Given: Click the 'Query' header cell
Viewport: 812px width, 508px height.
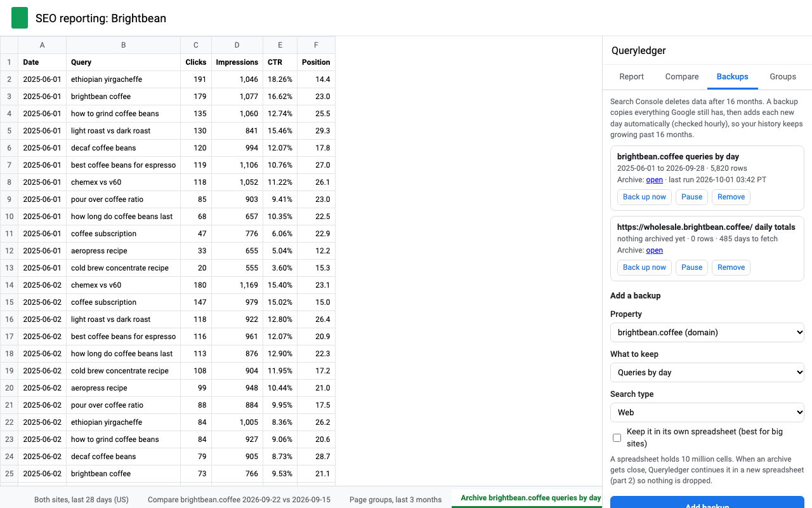Looking at the screenshot, I should (x=123, y=62).
